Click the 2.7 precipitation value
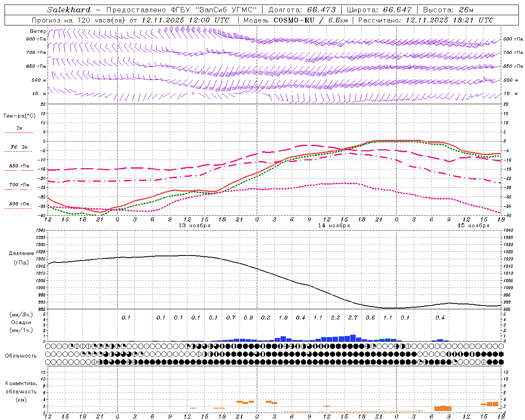 tap(353, 317)
